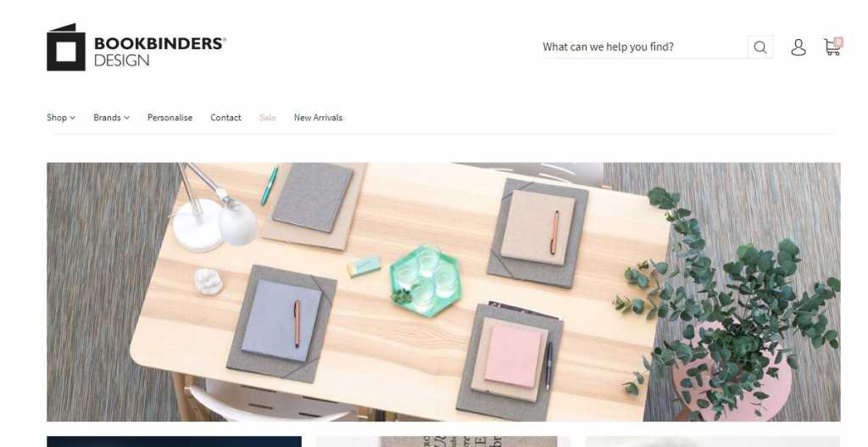Click the Bookbinders black square logo
The width and height of the screenshot is (868, 447).
click(66, 47)
